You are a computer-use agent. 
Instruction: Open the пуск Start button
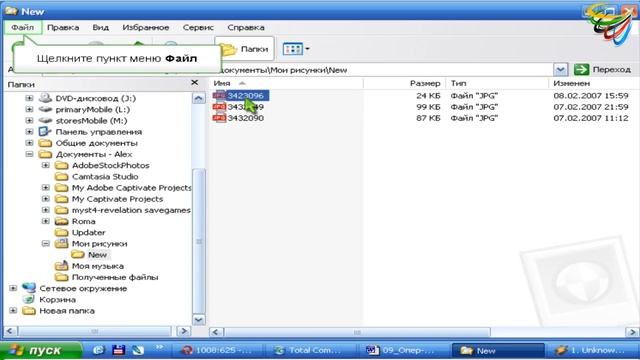[41, 350]
